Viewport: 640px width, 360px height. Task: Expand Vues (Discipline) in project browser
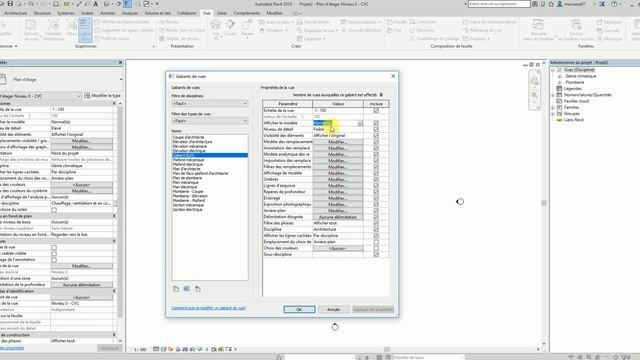553,70
